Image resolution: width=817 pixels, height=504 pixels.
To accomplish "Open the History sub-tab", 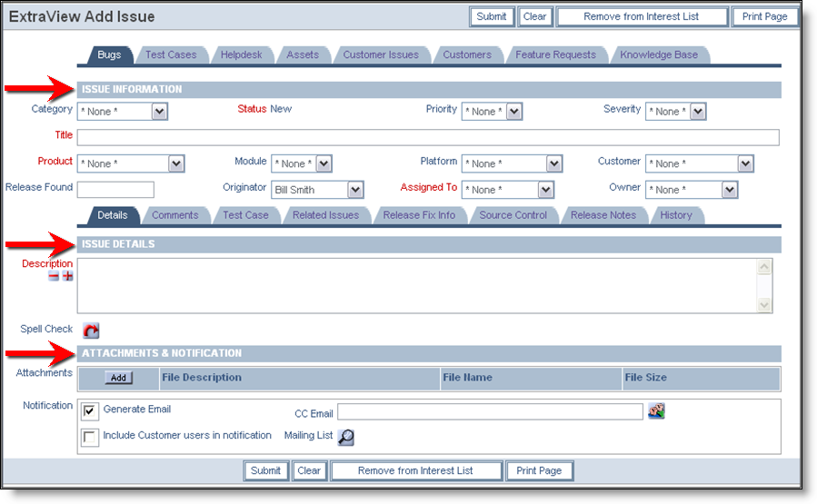I will (x=676, y=215).
